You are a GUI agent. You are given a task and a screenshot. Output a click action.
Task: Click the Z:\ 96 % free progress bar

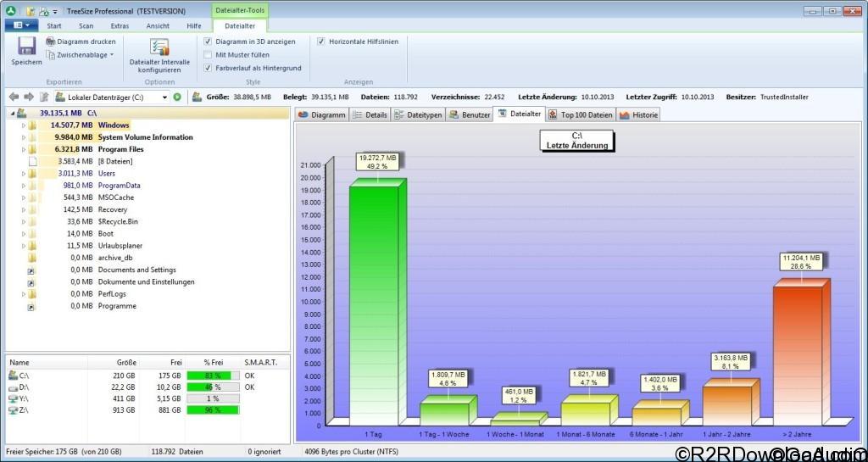point(213,410)
